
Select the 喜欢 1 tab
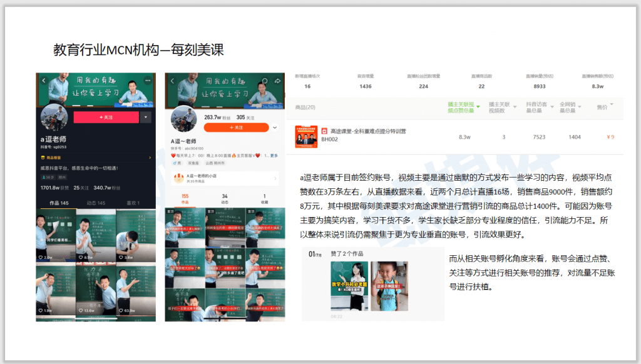pos(133,203)
